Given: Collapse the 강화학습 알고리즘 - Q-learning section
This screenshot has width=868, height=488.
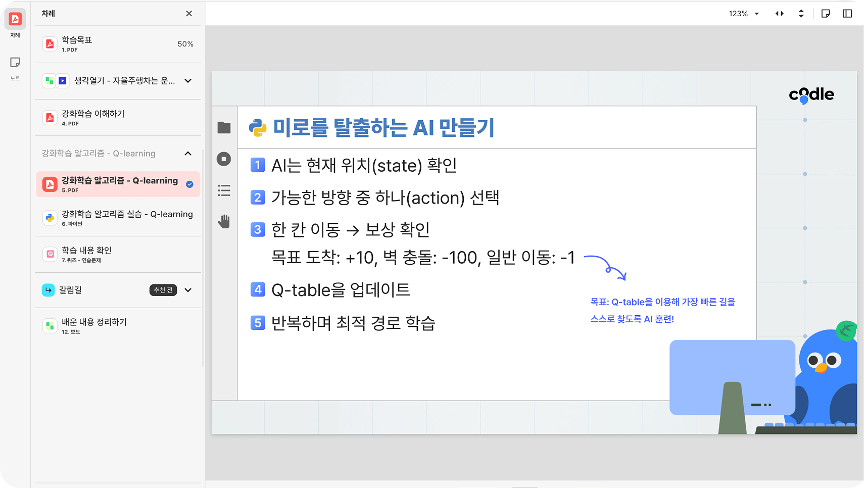Looking at the screenshot, I should [188, 154].
